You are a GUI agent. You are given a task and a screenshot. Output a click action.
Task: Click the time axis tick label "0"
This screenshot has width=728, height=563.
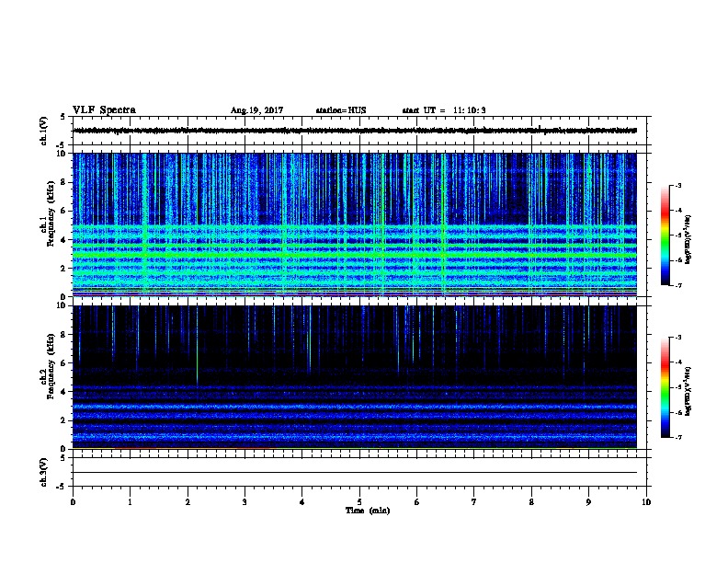pos(73,502)
